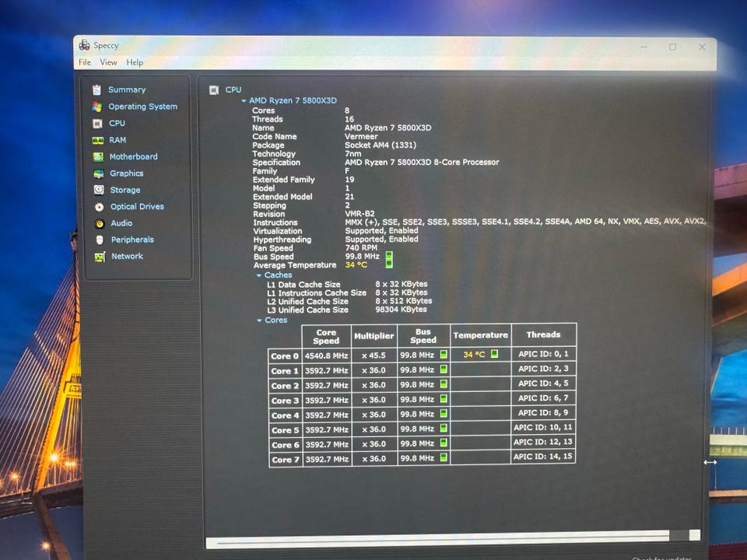Click the Network card icon in sidebar
This screenshot has width=747, height=560.
point(100,257)
